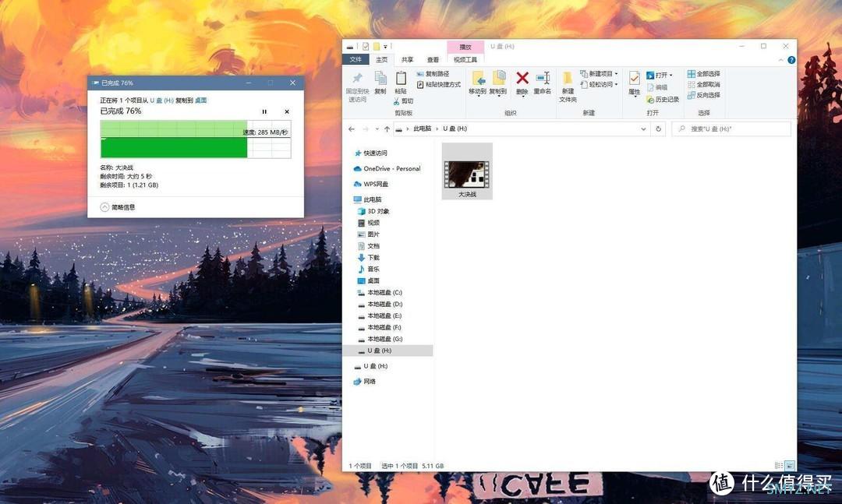Switch to large icons view in status bar
The height and width of the screenshot is (504, 842).
(x=789, y=465)
